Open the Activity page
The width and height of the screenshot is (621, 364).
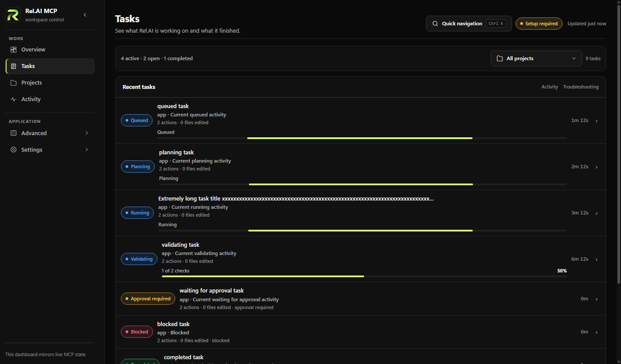coord(50,99)
